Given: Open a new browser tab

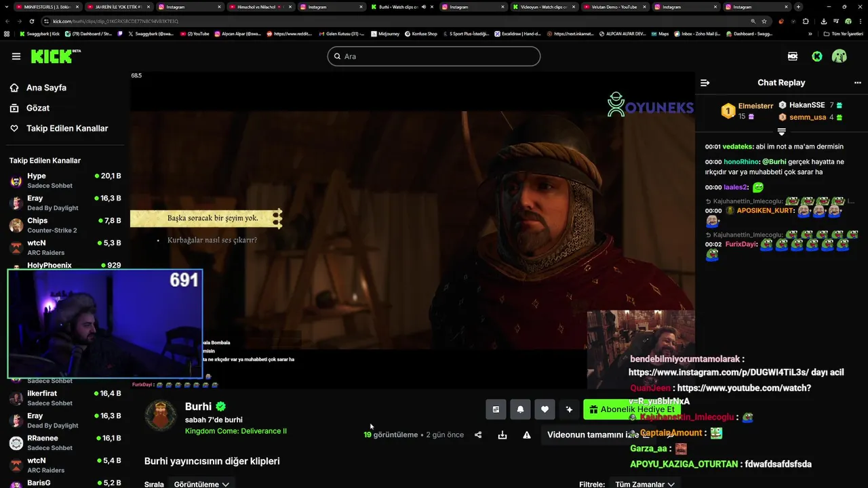Looking at the screenshot, I should point(798,7).
